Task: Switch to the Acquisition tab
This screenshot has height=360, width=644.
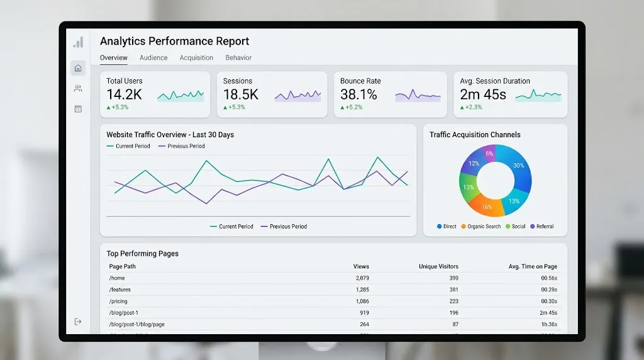Action: pos(196,58)
